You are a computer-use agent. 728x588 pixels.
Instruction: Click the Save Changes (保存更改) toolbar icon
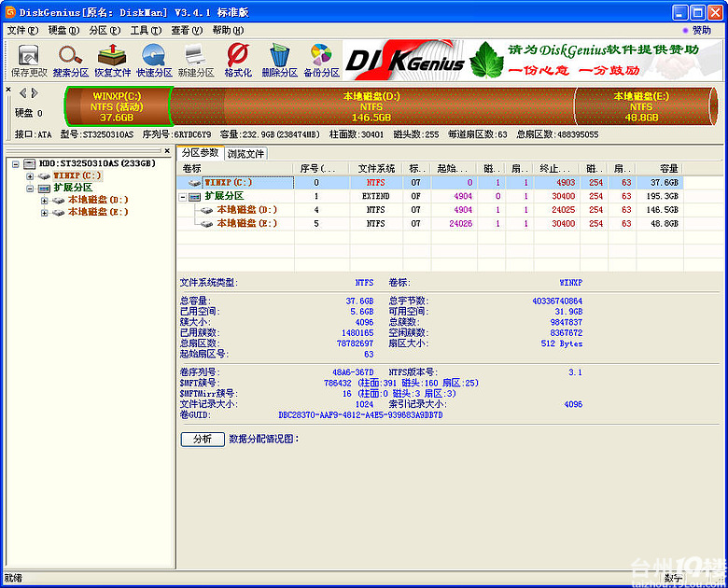tap(28, 60)
